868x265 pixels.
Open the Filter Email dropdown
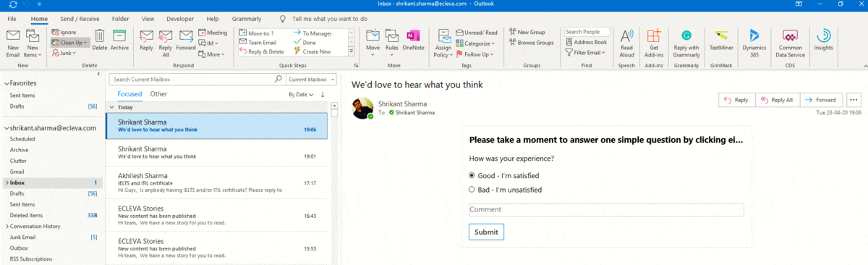pos(586,52)
